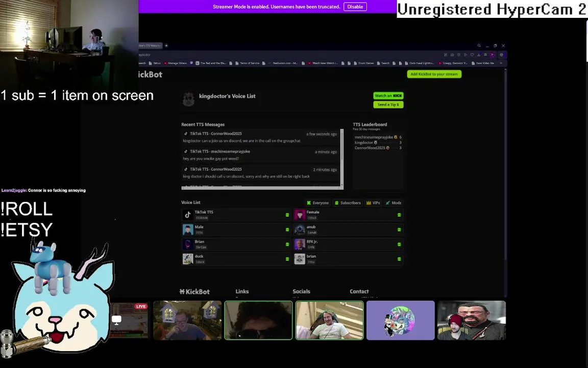Click the green subscriber icon on anub row
588x368 pixels.
[x=399, y=229]
